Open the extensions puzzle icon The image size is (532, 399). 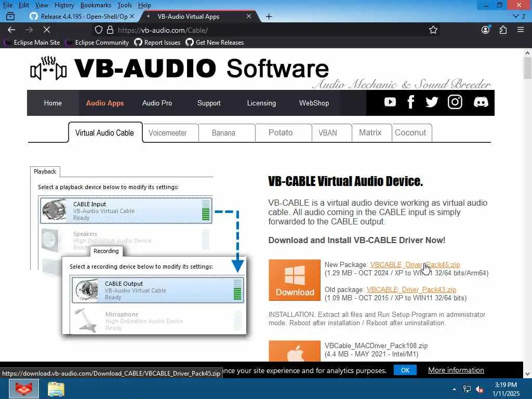(x=503, y=30)
